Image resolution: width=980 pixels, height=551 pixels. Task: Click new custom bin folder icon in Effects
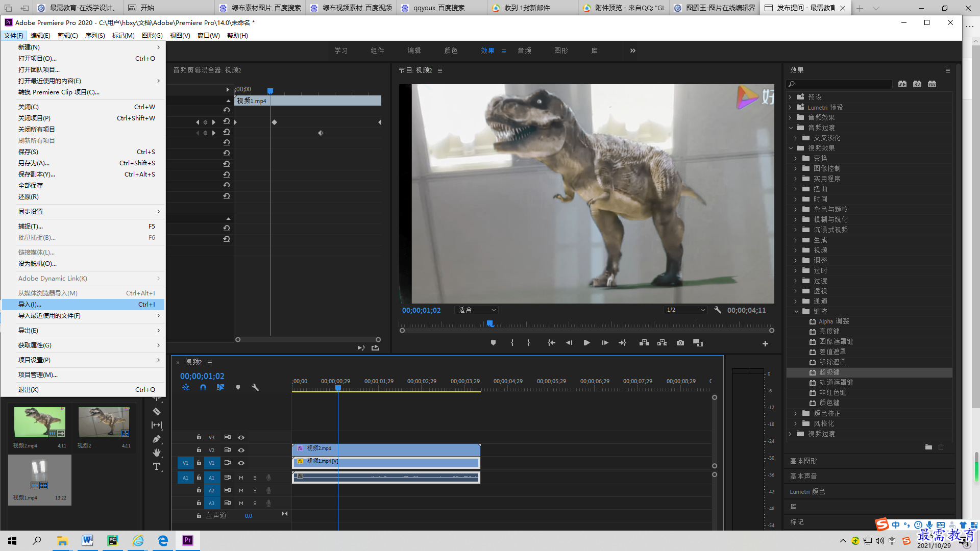928,447
